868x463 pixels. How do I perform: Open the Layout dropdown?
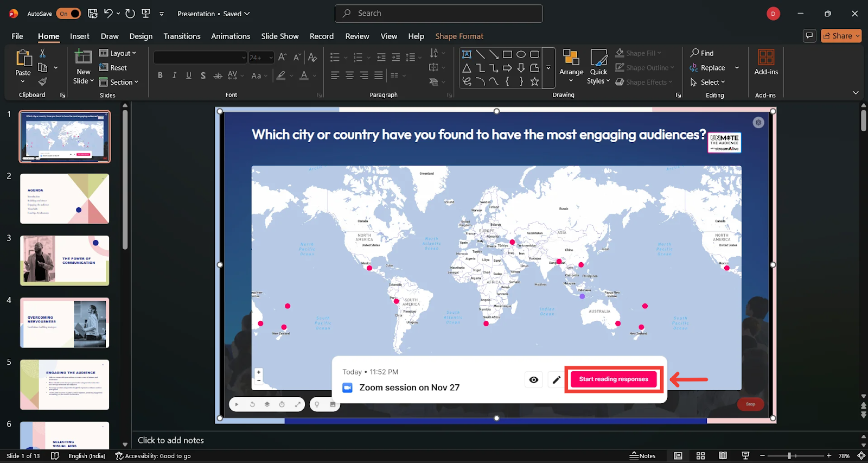118,53
